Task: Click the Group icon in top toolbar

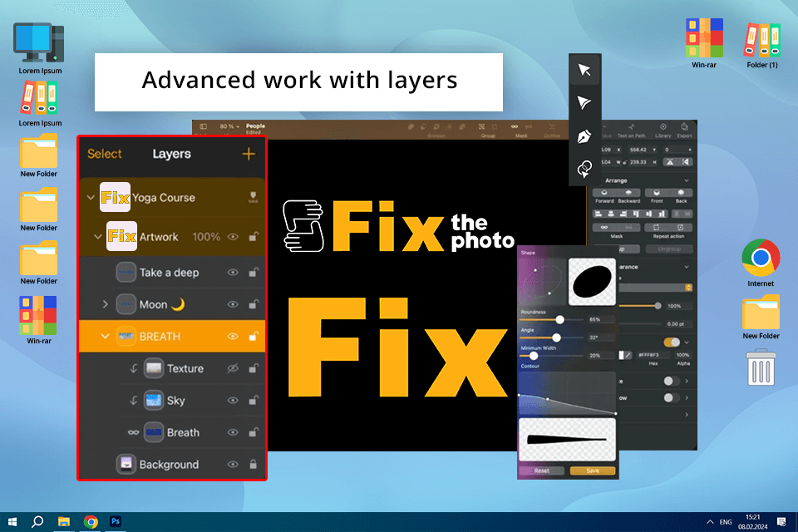Action: point(481,126)
